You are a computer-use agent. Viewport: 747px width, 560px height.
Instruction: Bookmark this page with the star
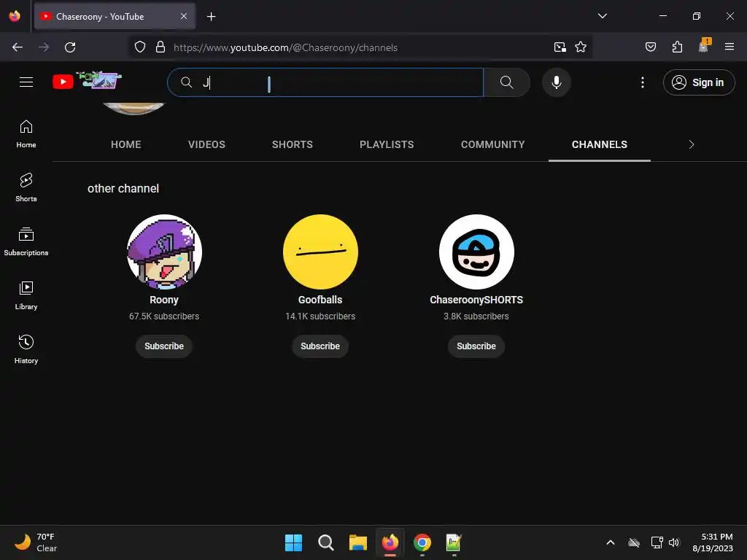580,47
